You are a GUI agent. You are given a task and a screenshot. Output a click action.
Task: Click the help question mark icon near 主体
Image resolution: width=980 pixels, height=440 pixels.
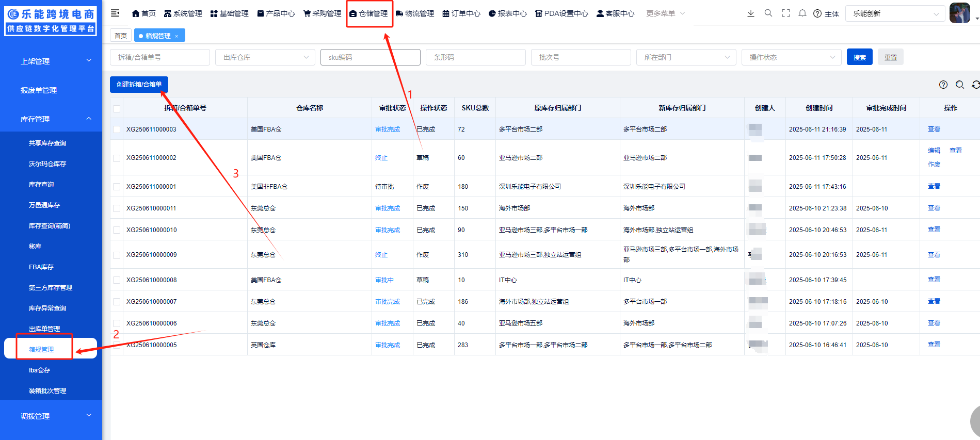[817, 13]
